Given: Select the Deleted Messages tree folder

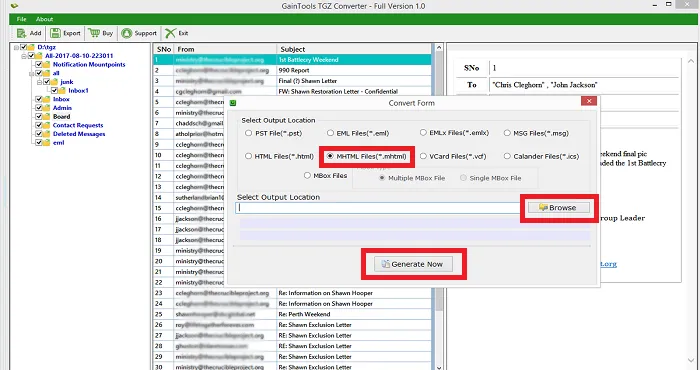Looking at the screenshot, I should 79,134.
